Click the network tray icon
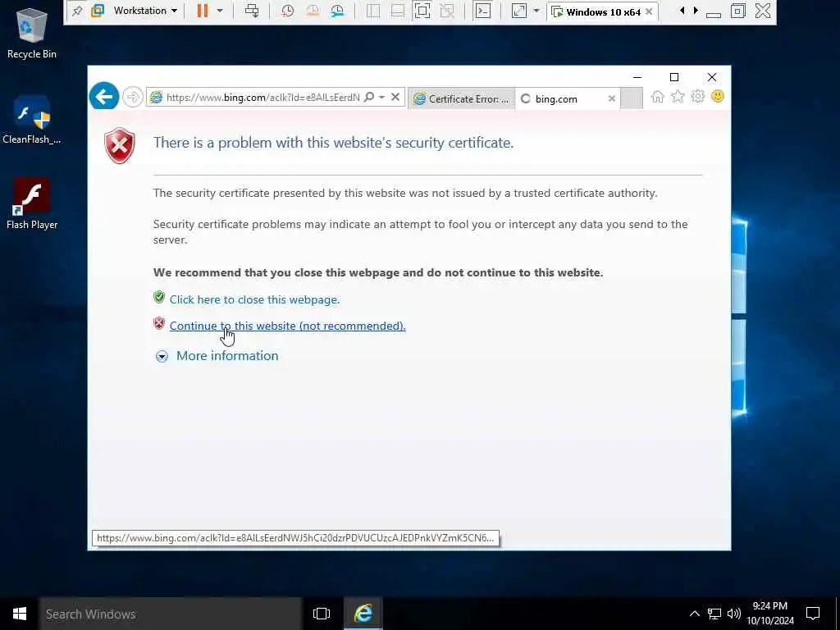Screen dimensions: 840x630 tap(714, 614)
